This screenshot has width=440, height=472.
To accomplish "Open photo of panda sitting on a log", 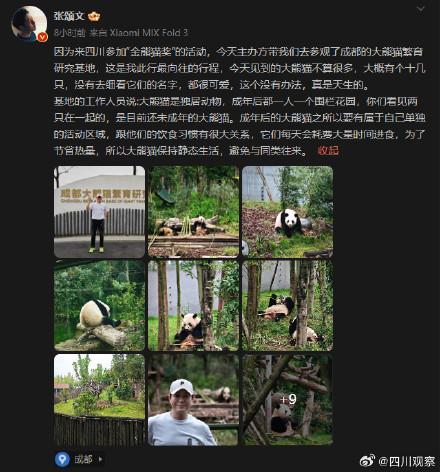I will pos(99,306).
